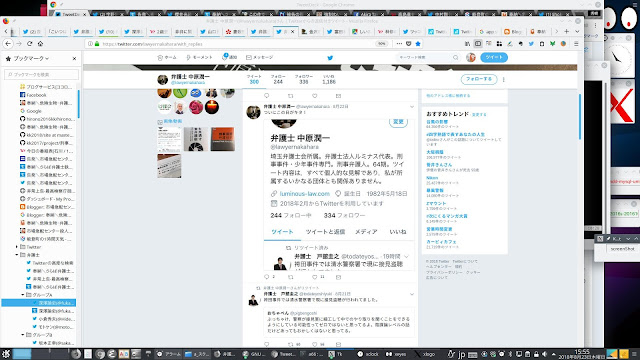Open the Firefox hamburger menu
Image resolution: width=640 pixels, height=360 pixels.
tap(576, 44)
